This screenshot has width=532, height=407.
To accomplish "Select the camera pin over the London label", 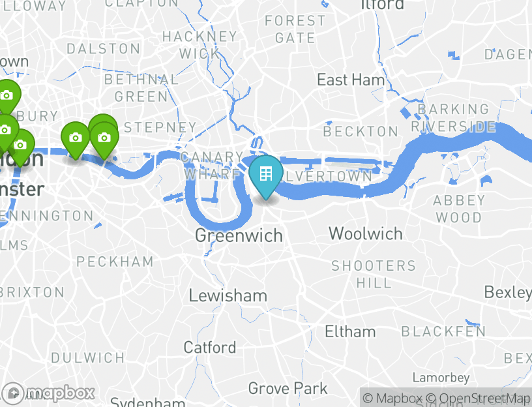I will coord(21,147).
